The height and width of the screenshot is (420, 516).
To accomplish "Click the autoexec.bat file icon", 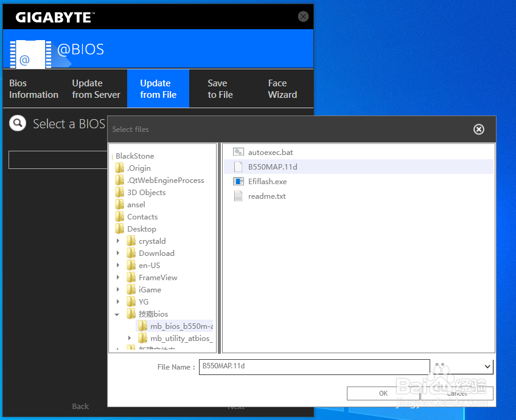I will coord(239,152).
